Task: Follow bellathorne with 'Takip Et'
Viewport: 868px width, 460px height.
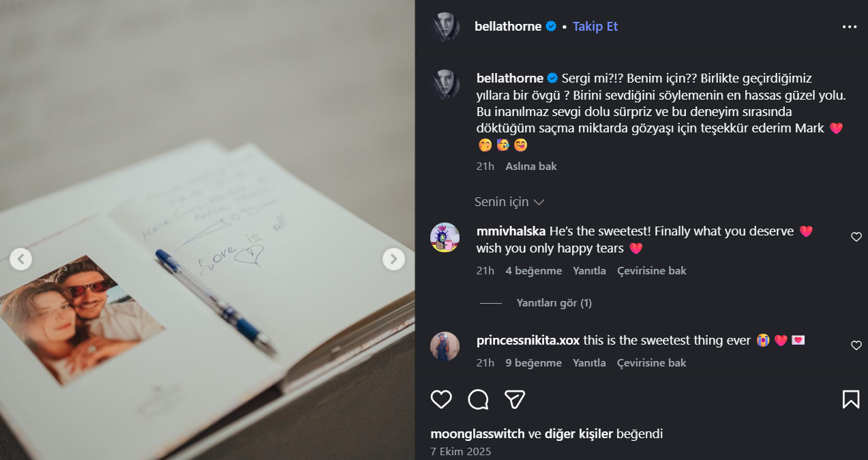Action: point(595,27)
